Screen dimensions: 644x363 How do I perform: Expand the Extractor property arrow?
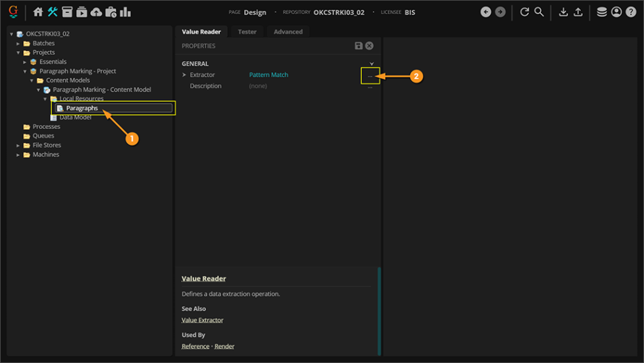[x=184, y=75]
